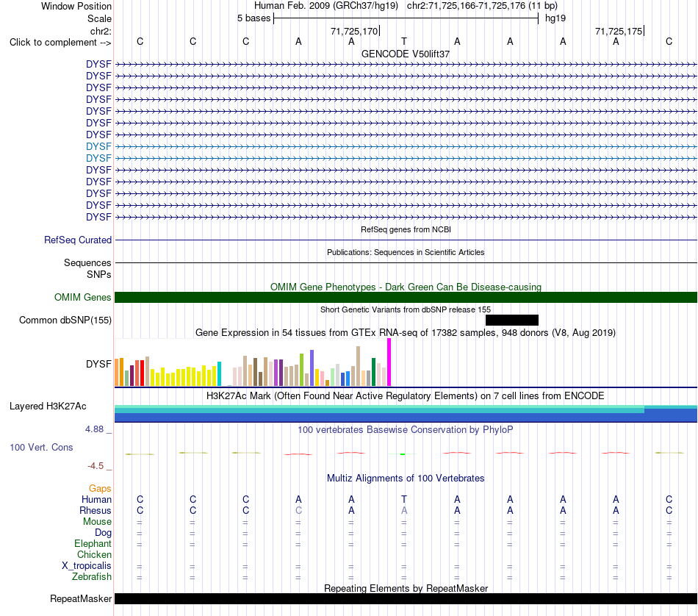The width and height of the screenshot is (698, 616).
Task: Click the 'Layered H3K27Ac' track label
Action: pos(48,407)
